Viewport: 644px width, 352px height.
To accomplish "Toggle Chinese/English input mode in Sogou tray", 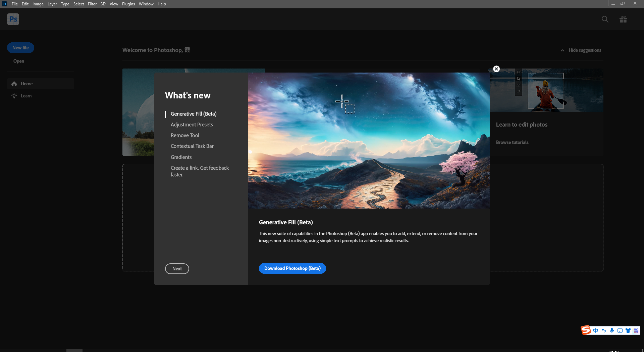I will pos(596,331).
